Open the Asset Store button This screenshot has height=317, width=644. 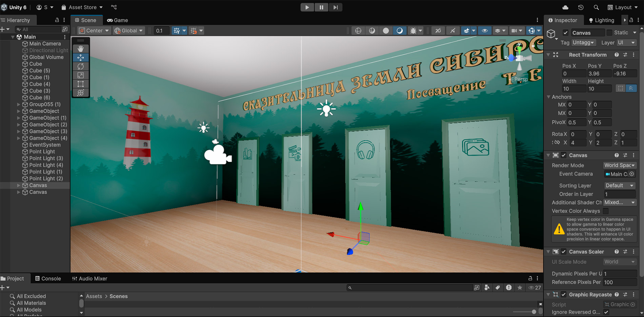tap(82, 7)
